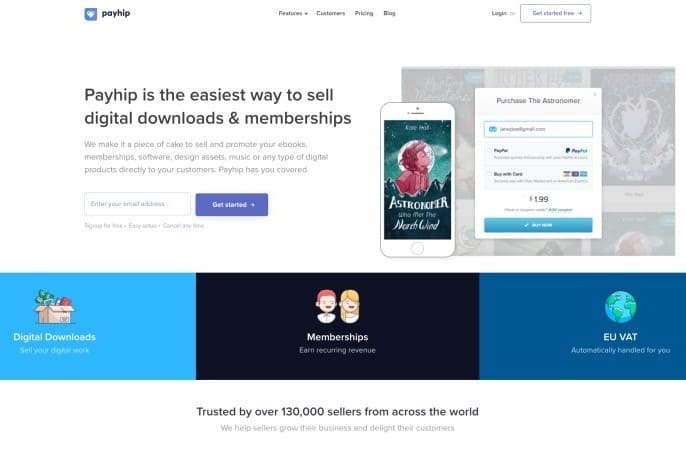Image resolution: width=686 pixels, height=450 pixels.
Task: Click the blue Buy Now button
Action: pos(538,225)
